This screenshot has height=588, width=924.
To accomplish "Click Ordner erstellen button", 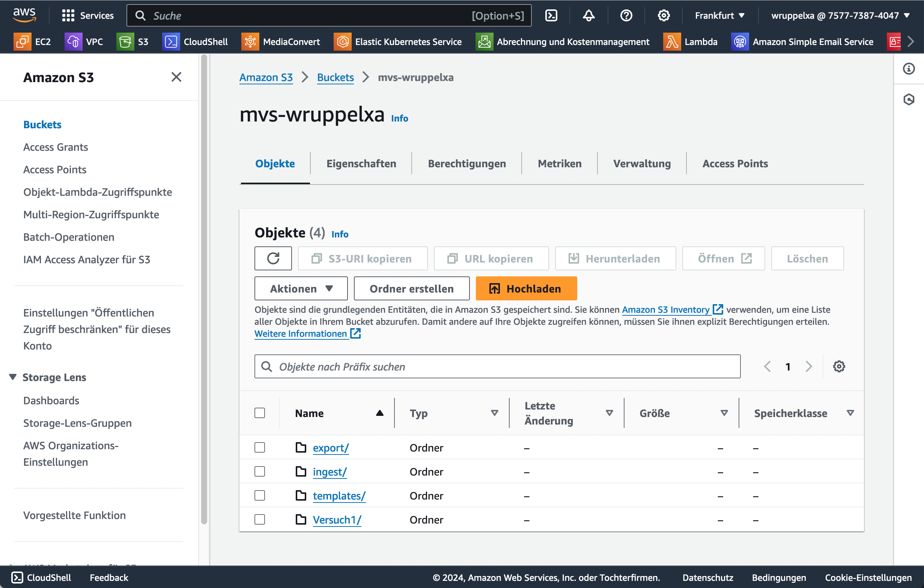I will 411,288.
